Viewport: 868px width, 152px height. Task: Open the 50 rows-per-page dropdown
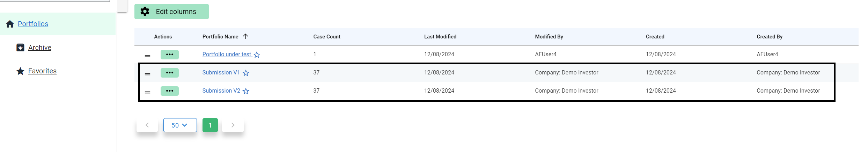click(x=180, y=125)
